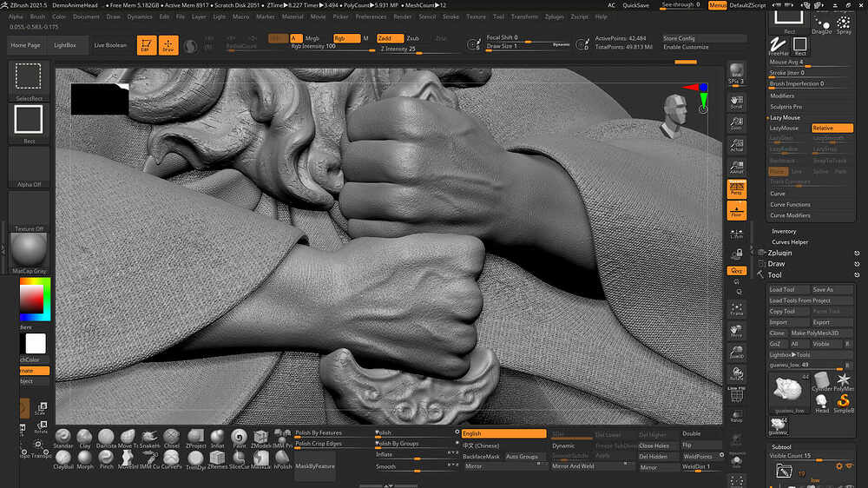Click the Make PolyMesh3D button
868x488 pixels.
[x=821, y=333]
